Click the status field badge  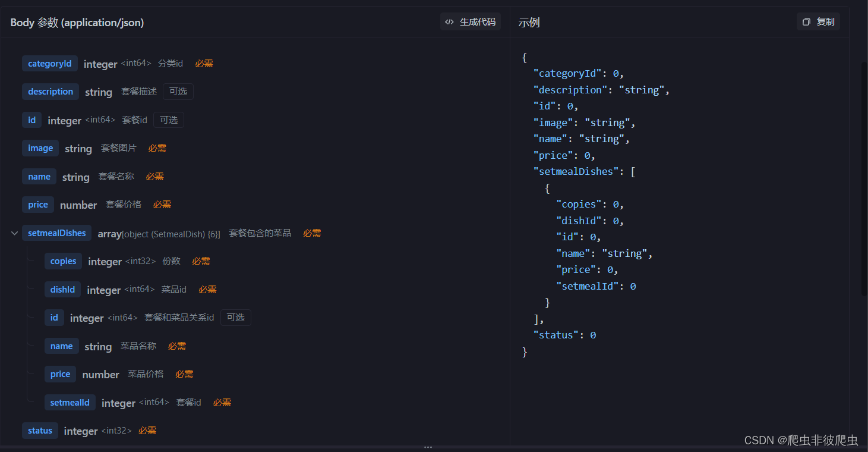pyautogui.click(x=40, y=430)
